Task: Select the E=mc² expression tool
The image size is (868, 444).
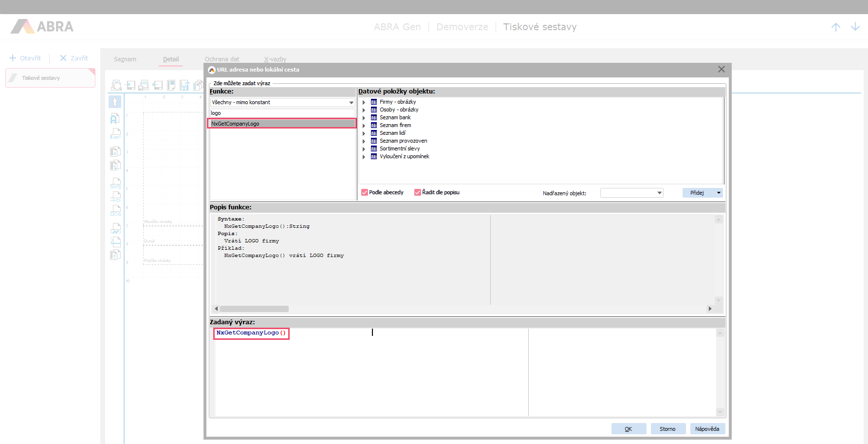Action: pos(115,133)
